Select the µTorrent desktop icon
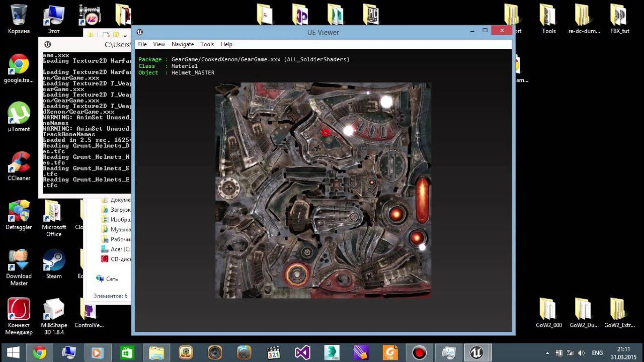 point(19,117)
